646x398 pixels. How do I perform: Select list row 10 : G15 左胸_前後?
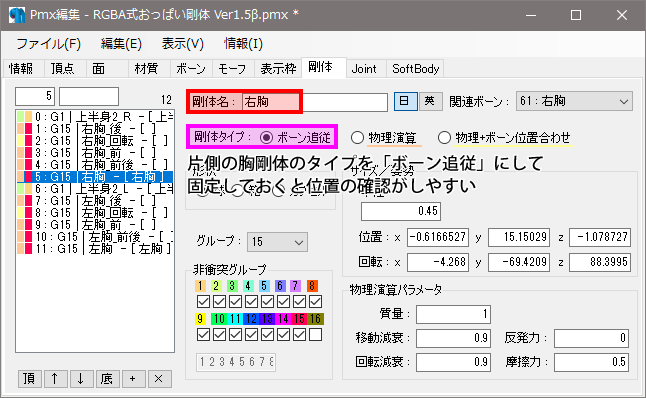click(95, 236)
